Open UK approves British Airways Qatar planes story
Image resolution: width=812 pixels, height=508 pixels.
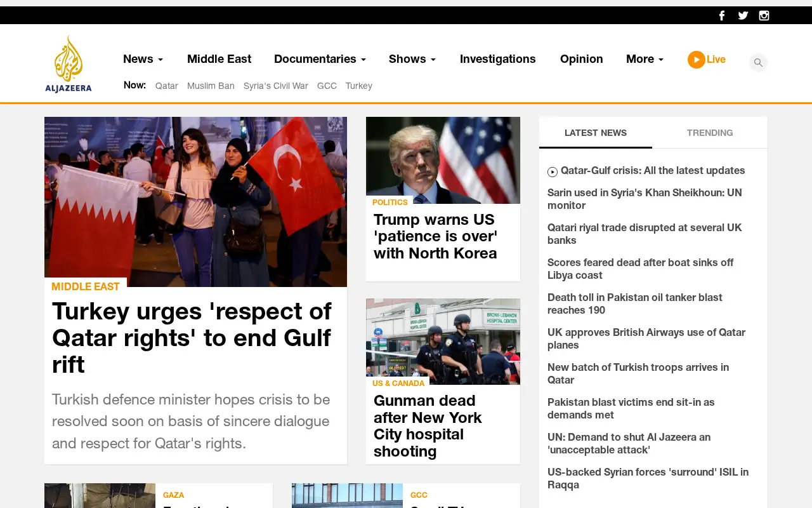(646, 338)
